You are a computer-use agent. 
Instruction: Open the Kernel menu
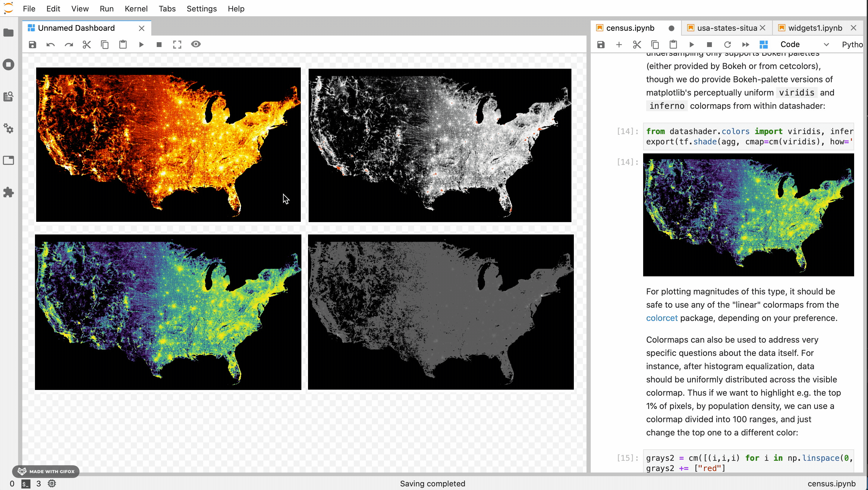click(136, 9)
